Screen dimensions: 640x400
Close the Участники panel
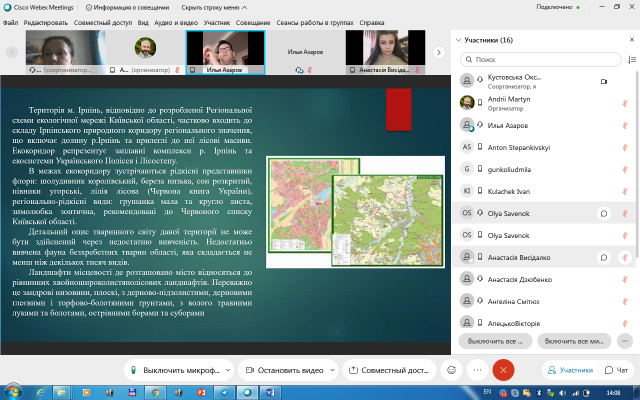point(631,40)
